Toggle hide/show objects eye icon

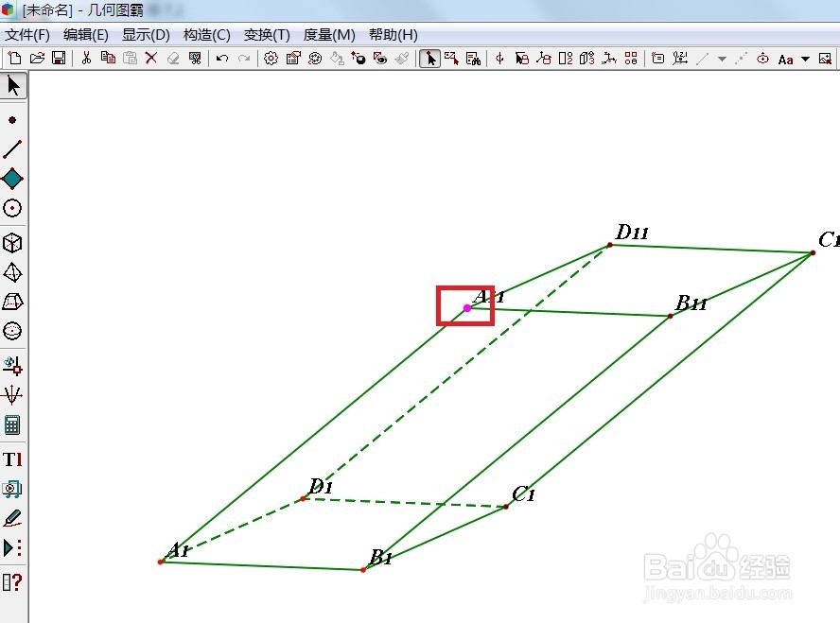(x=380, y=58)
